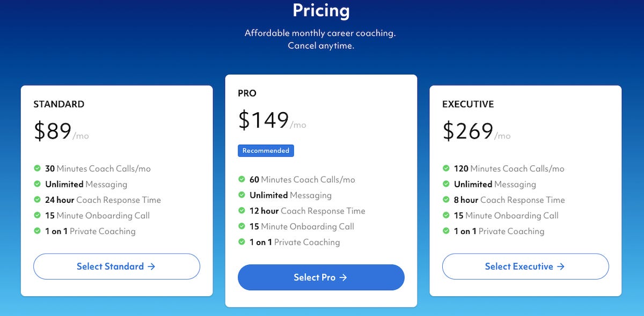Click check icon beside Standard Unlimited Messaging

click(37, 184)
